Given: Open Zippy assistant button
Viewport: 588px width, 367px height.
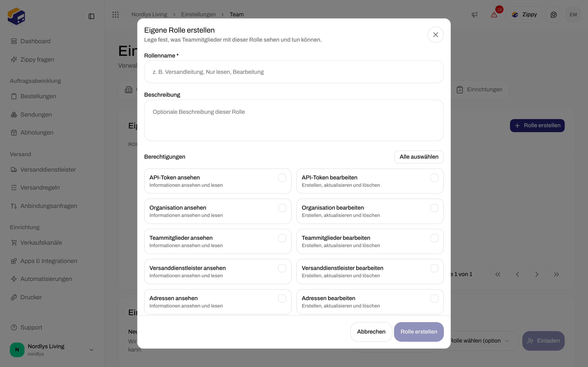Looking at the screenshot, I should [x=524, y=14].
